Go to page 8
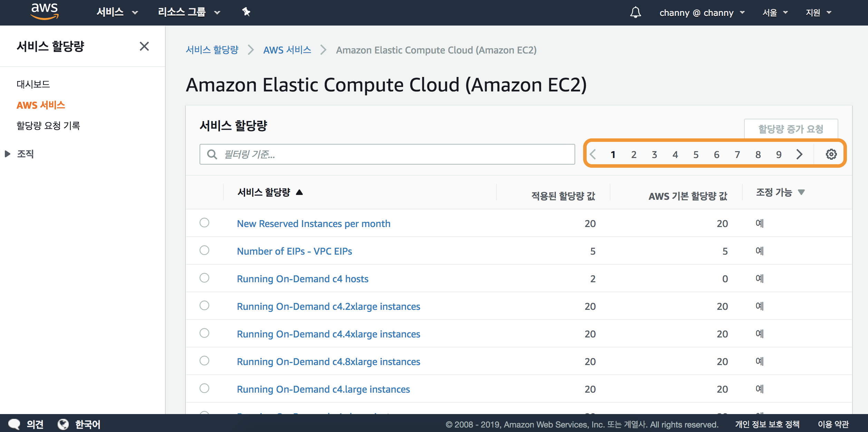Viewport: 868px width, 432px height. tap(758, 155)
